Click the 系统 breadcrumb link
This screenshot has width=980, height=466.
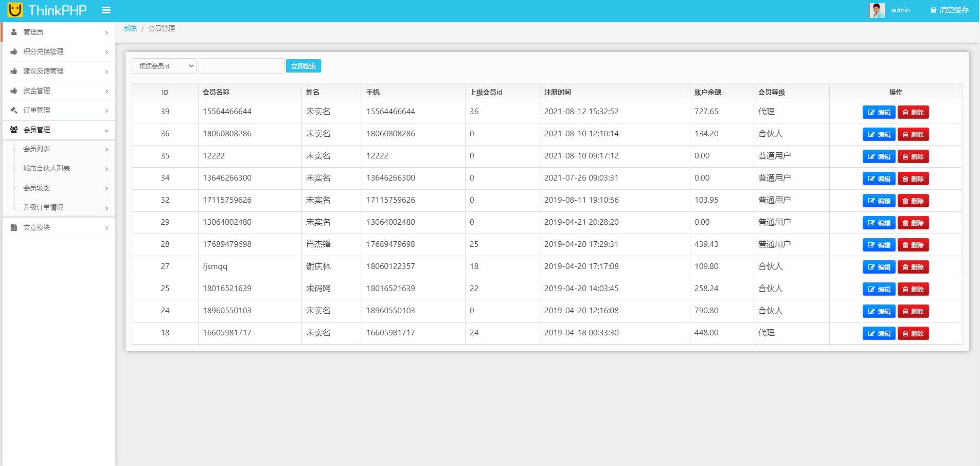pyautogui.click(x=130, y=29)
